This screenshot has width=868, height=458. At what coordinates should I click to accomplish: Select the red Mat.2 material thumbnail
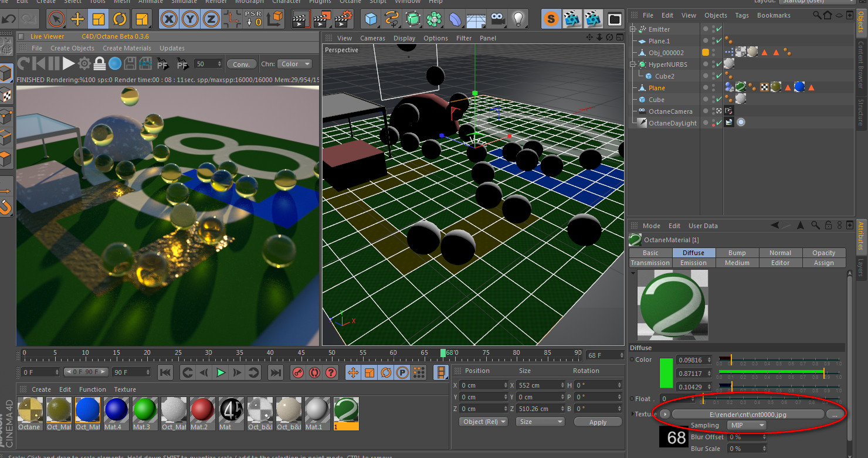[203, 411]
